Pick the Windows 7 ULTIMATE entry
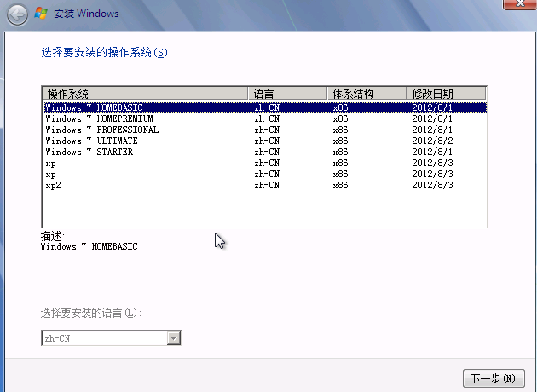537x392 pixels. tap(265, 141)
